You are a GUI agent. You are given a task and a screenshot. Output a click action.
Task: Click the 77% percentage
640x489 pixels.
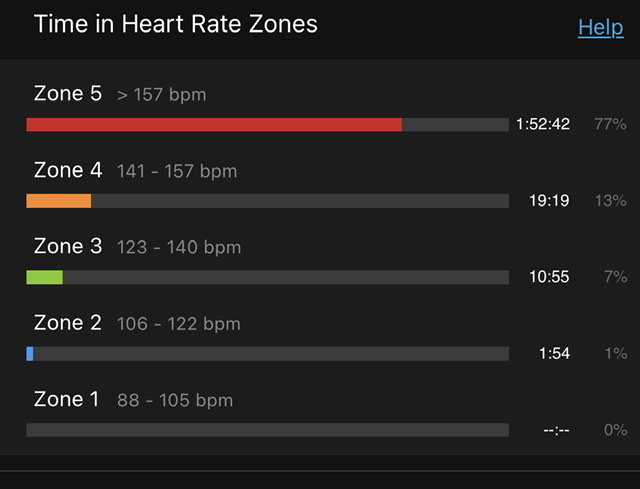click(610, 124)
